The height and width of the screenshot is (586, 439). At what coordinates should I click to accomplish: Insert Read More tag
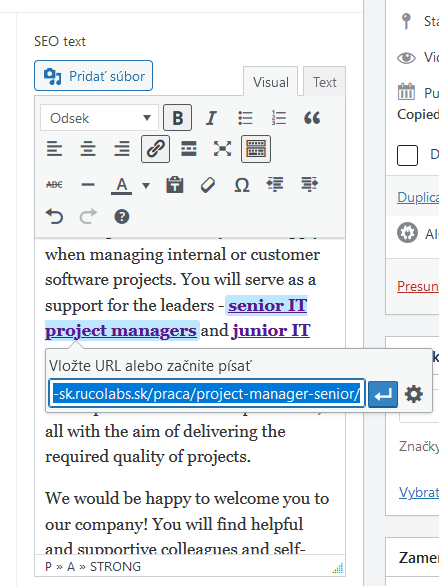(189, 149)
